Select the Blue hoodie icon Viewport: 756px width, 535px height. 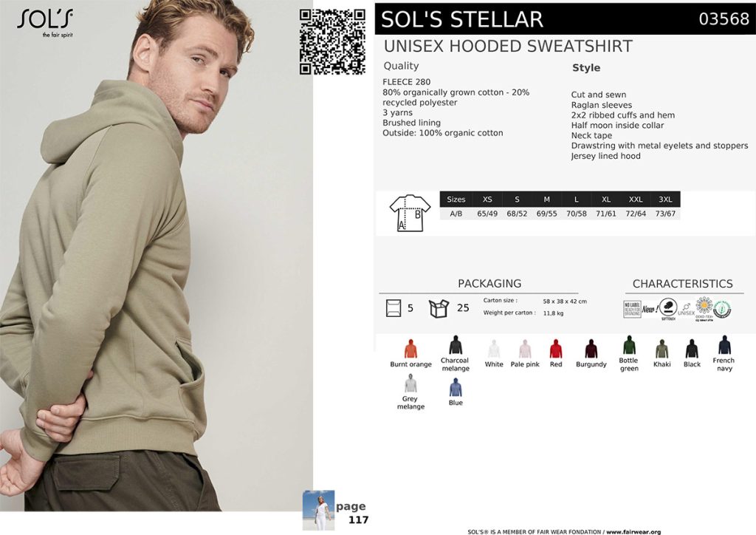456,387
